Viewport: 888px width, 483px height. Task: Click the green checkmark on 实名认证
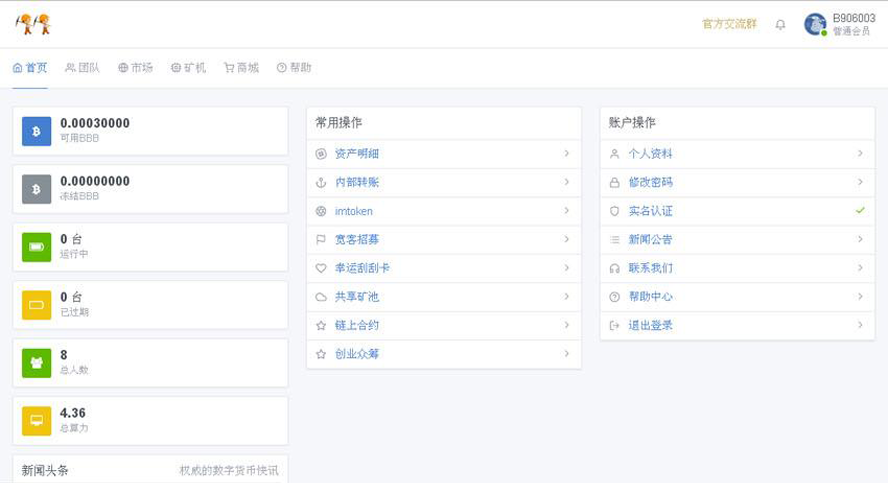(x=860, y=210)
